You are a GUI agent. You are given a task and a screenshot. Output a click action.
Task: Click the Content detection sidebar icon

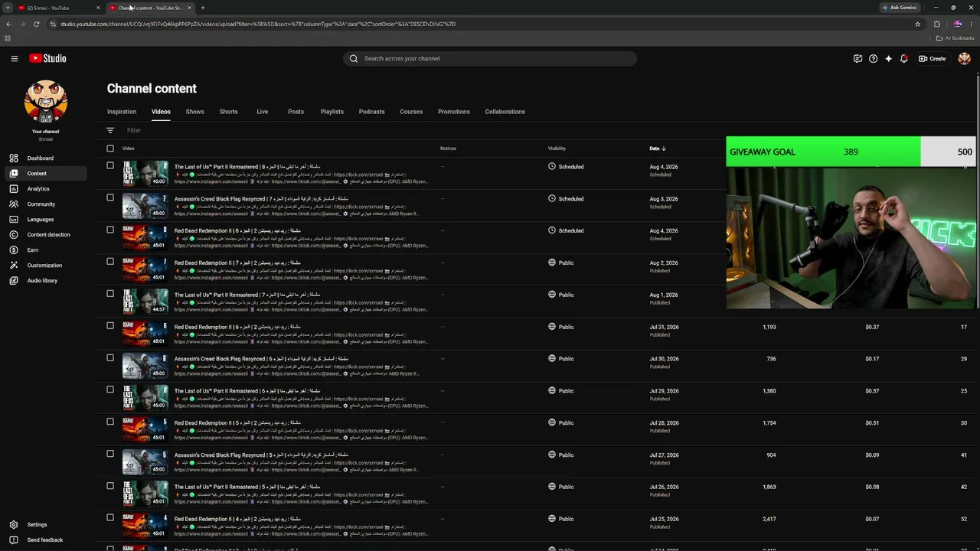click(x=14, y=235)
